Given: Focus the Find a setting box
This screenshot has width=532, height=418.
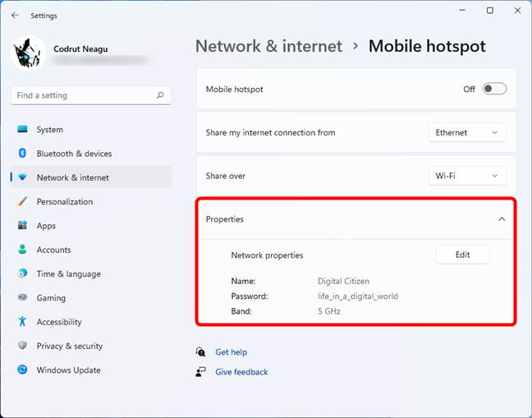Looking at the screenshot, I should click(90, 95).
